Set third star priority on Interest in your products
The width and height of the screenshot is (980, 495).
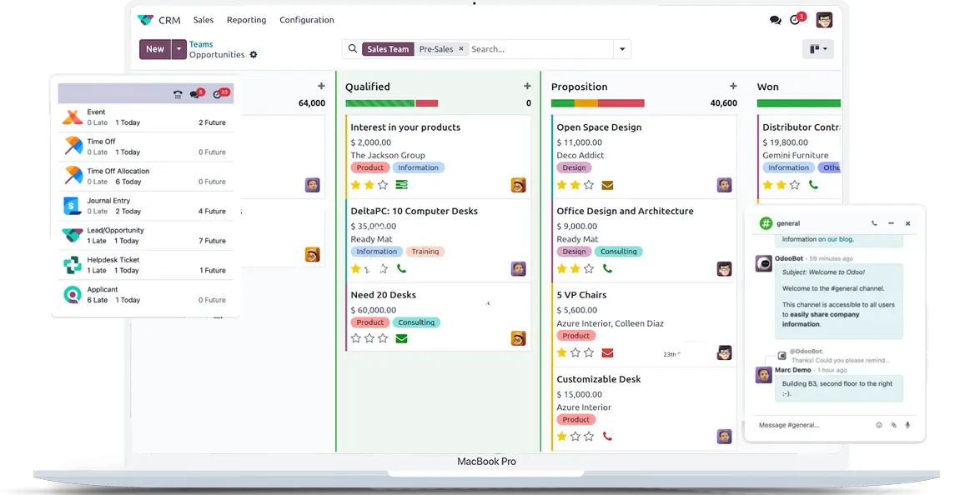point(383,185)
